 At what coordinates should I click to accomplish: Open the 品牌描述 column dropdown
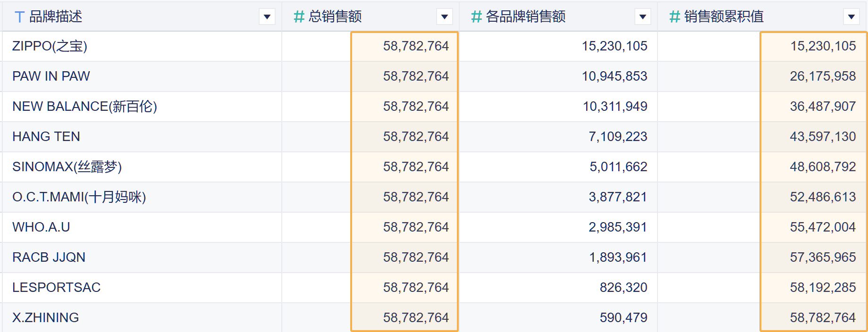coord(267,17)
